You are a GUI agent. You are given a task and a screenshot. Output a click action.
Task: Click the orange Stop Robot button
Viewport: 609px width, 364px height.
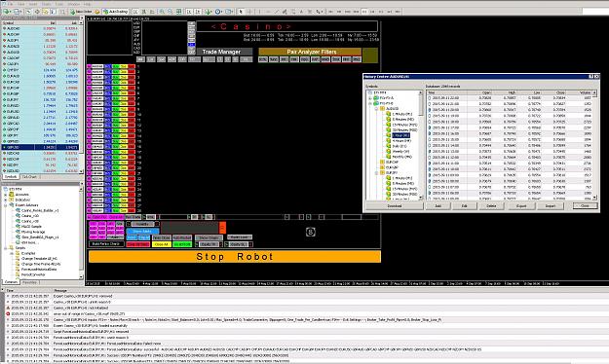click(235, 257)
